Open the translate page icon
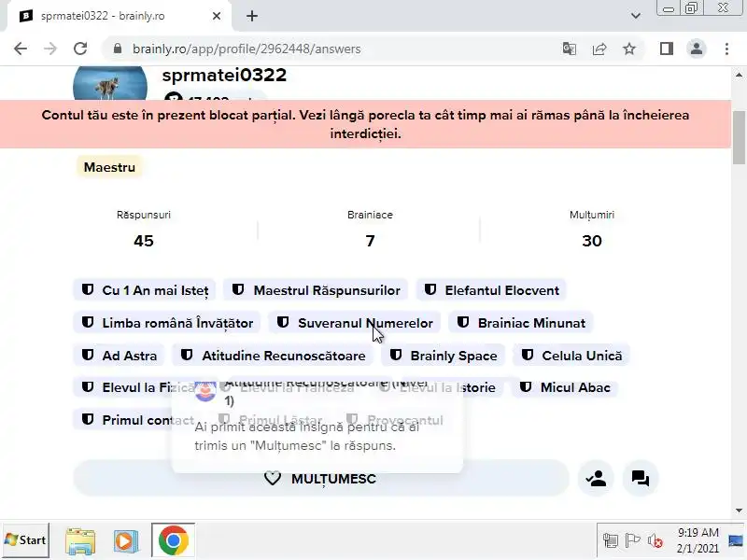747x560 pixels. pos(570,49)
